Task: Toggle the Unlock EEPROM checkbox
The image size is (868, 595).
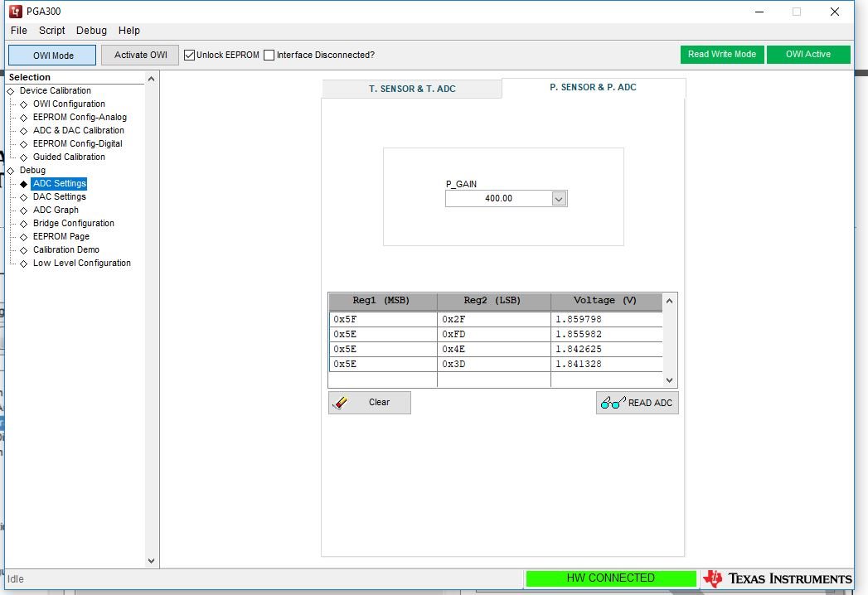Action: tap(189, 55)
